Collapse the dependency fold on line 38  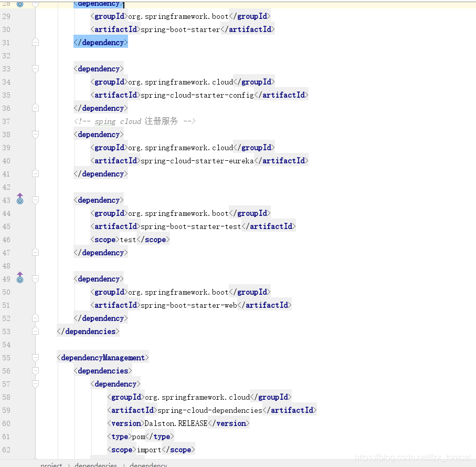(35, 134)
